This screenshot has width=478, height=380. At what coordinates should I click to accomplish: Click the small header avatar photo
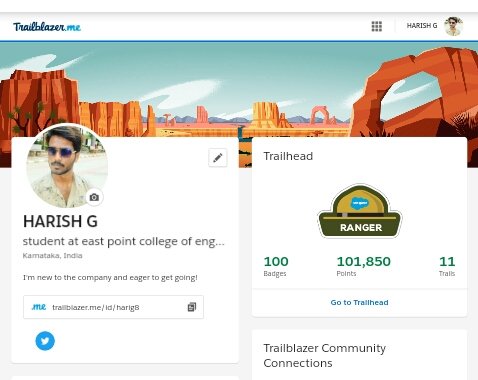tap(453, 26)
